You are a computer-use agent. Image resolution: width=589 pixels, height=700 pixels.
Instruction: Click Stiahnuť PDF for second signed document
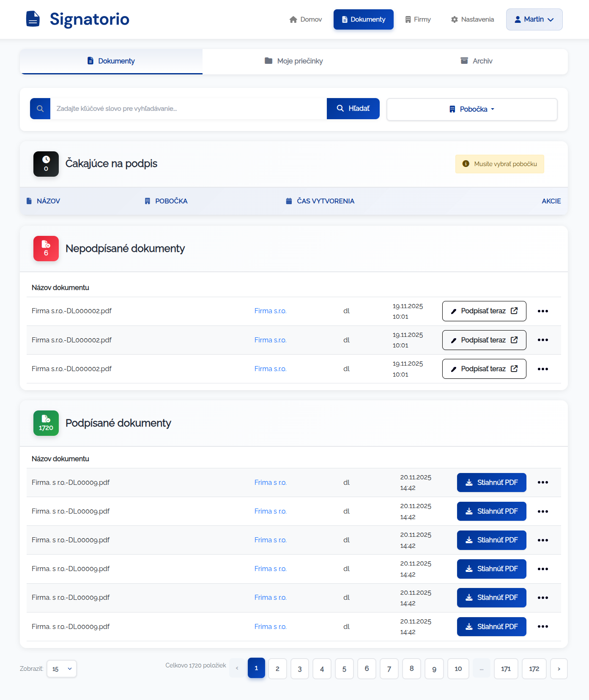[x=492, y=511]
